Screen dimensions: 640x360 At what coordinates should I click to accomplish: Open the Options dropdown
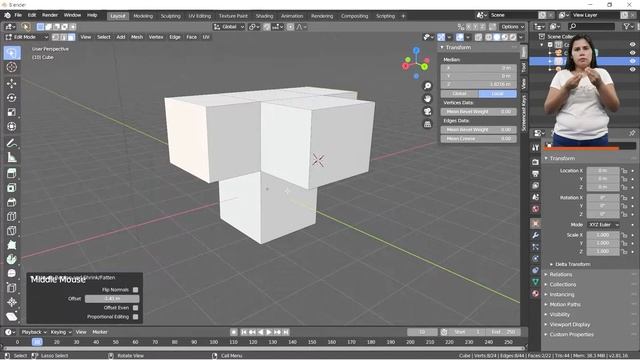click(x=513, y=27)
